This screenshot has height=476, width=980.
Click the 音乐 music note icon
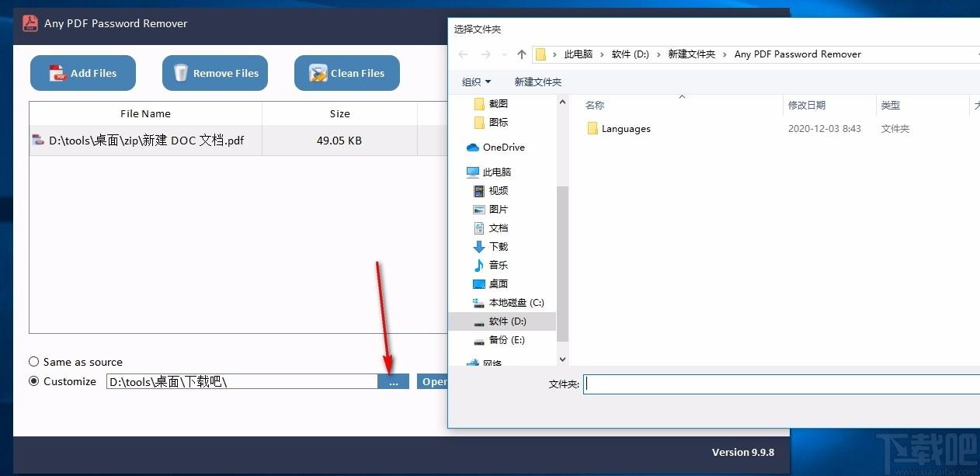(479, 265)
